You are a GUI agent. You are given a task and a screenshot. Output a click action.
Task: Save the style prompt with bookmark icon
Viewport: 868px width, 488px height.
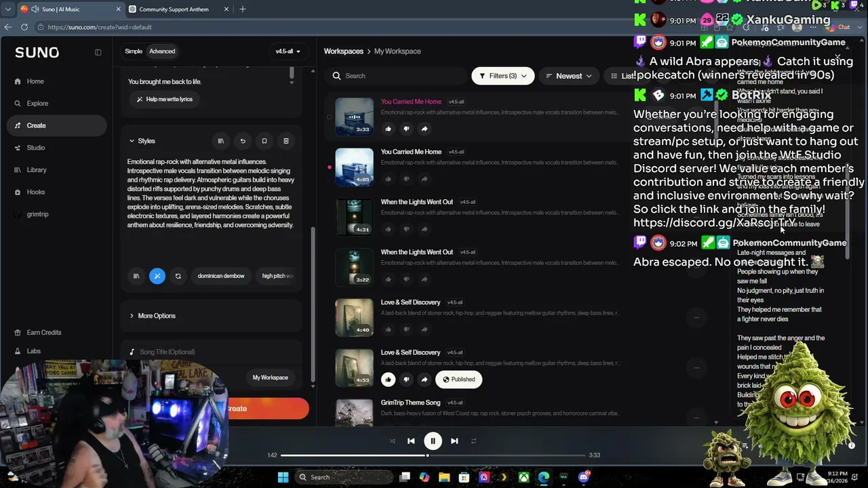point(264,141)
